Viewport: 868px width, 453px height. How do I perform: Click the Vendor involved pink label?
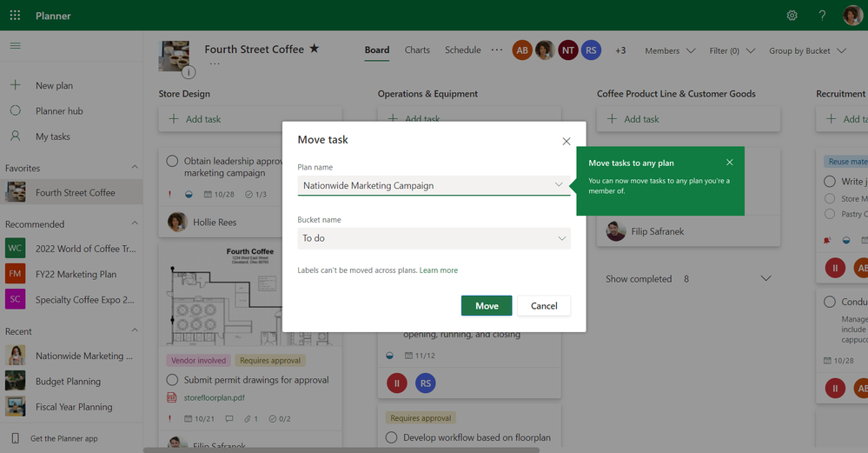point(198,361)
